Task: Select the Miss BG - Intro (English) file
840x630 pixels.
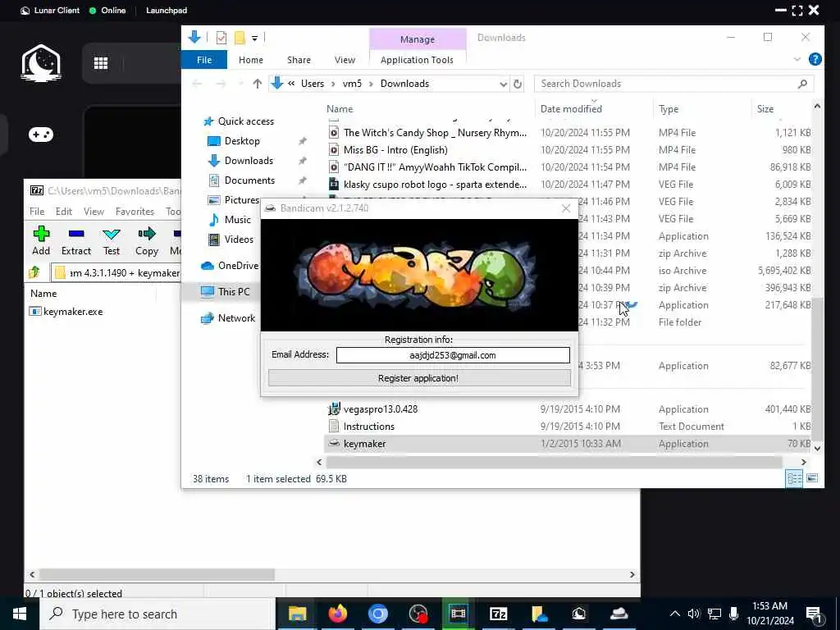Action: click(395, 150)
